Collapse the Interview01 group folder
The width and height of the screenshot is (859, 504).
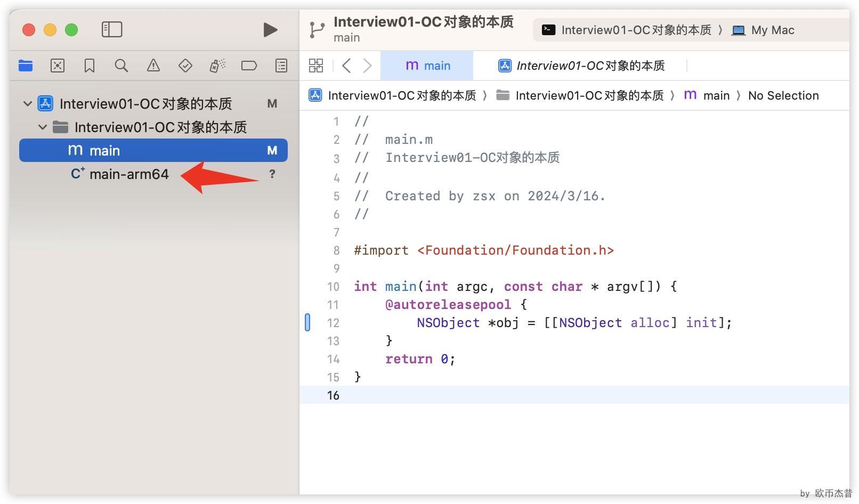coord(43,127)
